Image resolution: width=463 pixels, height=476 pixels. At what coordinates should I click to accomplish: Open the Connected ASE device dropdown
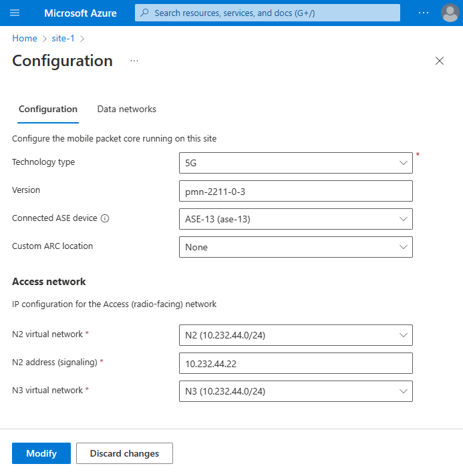[295, 219]
